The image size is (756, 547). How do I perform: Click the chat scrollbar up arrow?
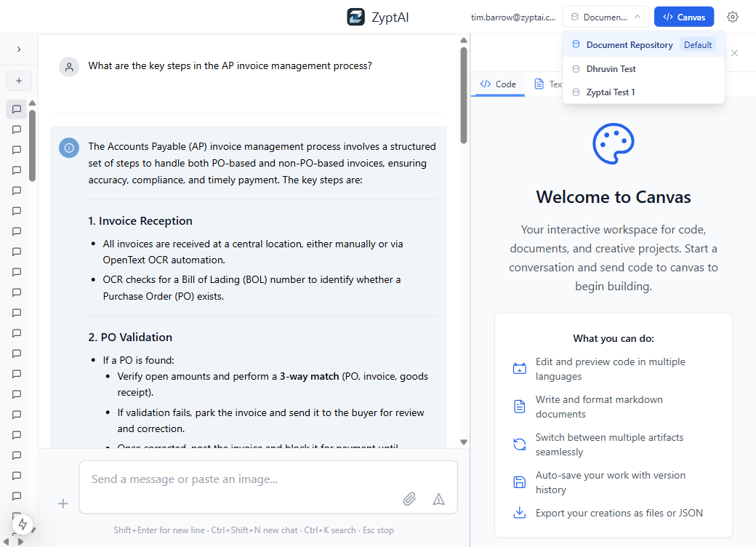pyautogui.click(x=463, y=40)
